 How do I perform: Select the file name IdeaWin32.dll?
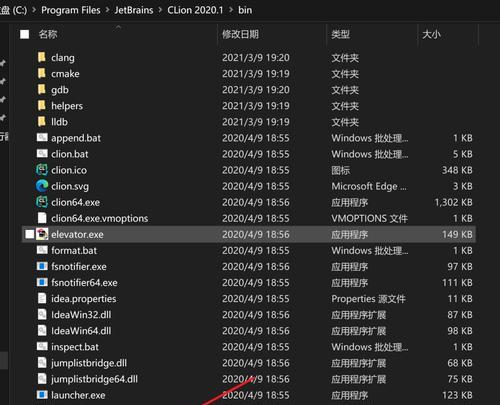[81, 315]
